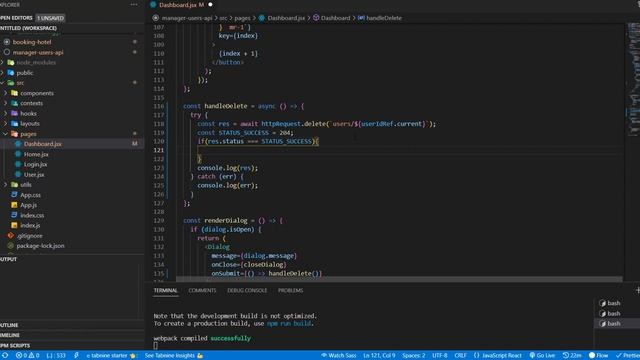
Task: Expand the hooks folder
Action: 28,113
